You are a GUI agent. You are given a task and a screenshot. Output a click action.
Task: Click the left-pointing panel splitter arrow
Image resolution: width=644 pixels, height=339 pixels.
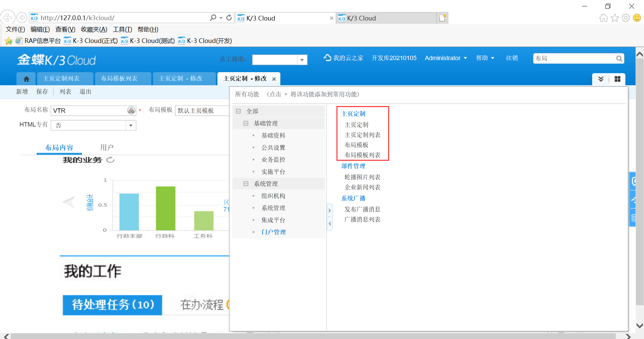click(330, 224)
